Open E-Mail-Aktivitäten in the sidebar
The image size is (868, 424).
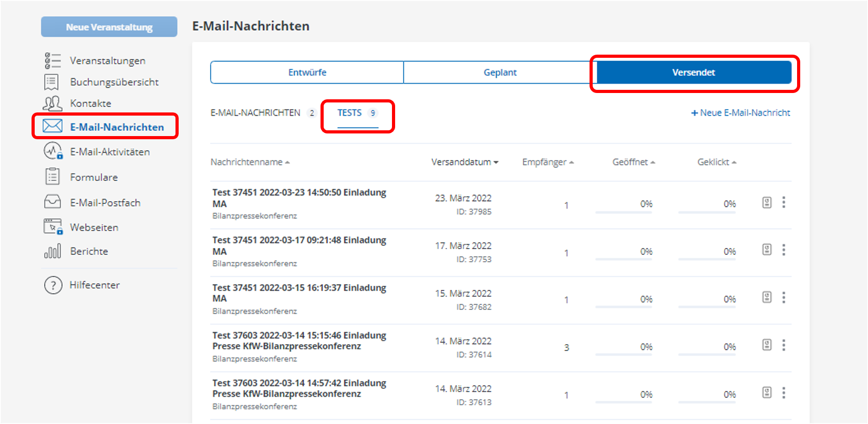110,152
